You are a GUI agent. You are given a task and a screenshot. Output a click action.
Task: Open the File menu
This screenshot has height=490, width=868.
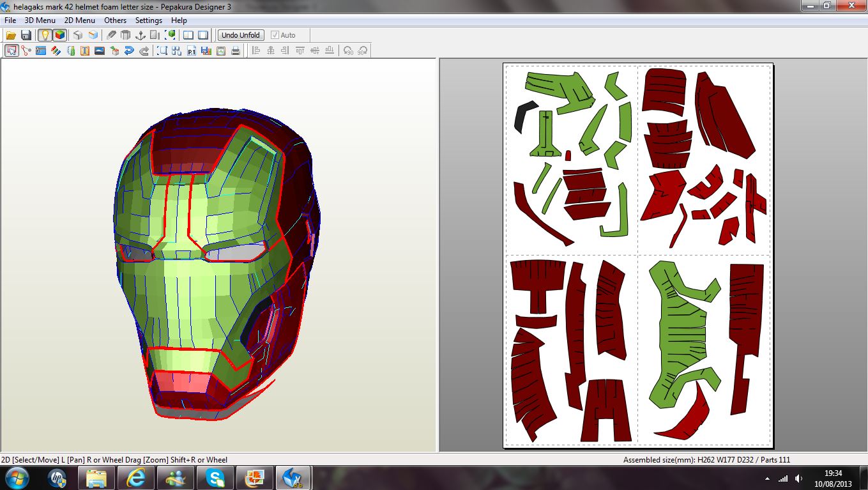[10, 20]
